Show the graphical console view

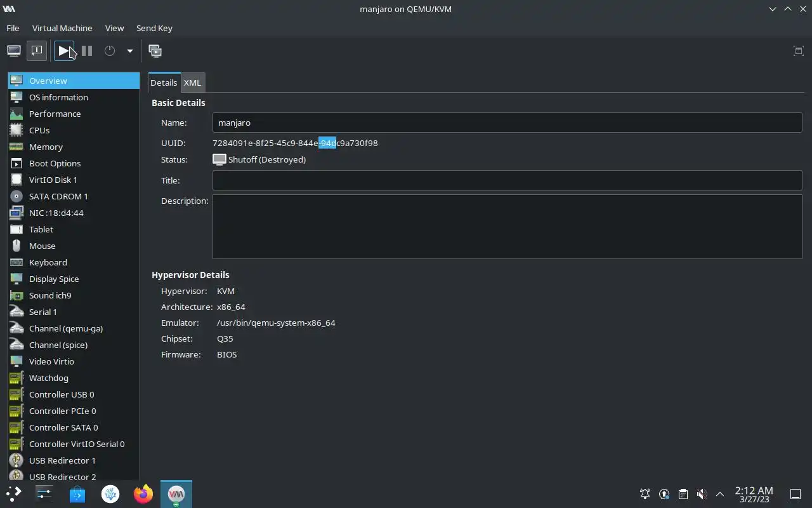(14, 51)
